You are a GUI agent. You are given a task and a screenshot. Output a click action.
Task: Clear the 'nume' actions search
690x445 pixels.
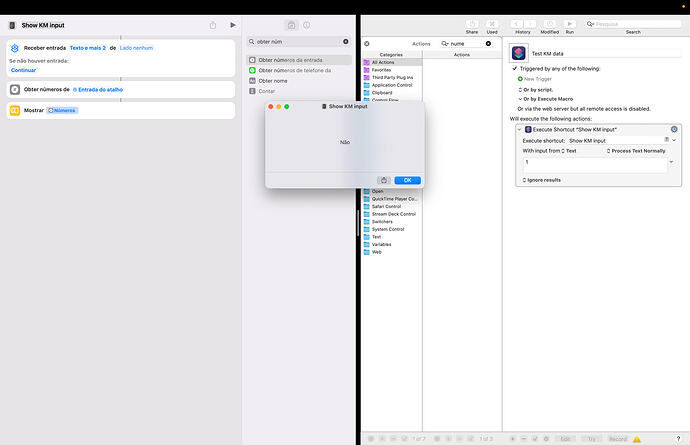(488, 44)
